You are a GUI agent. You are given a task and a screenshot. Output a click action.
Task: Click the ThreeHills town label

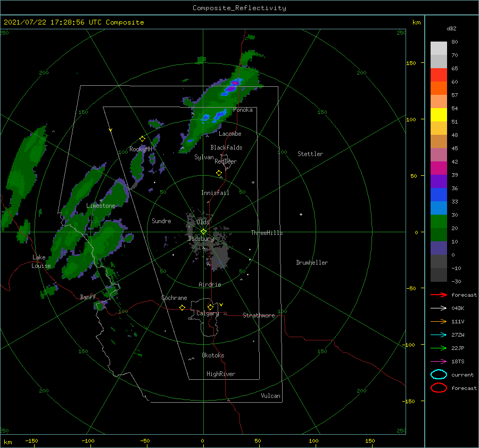(x=267, y=233)
